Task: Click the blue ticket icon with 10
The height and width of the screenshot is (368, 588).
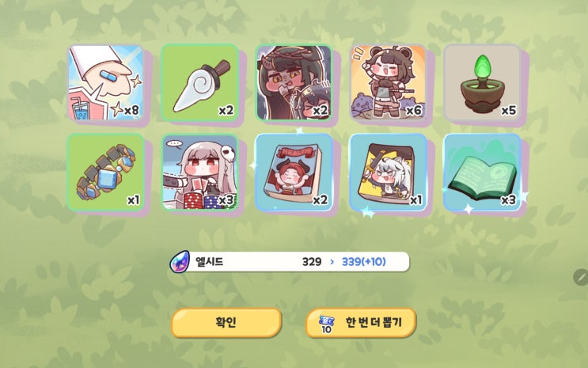Action: click(326, 324)
